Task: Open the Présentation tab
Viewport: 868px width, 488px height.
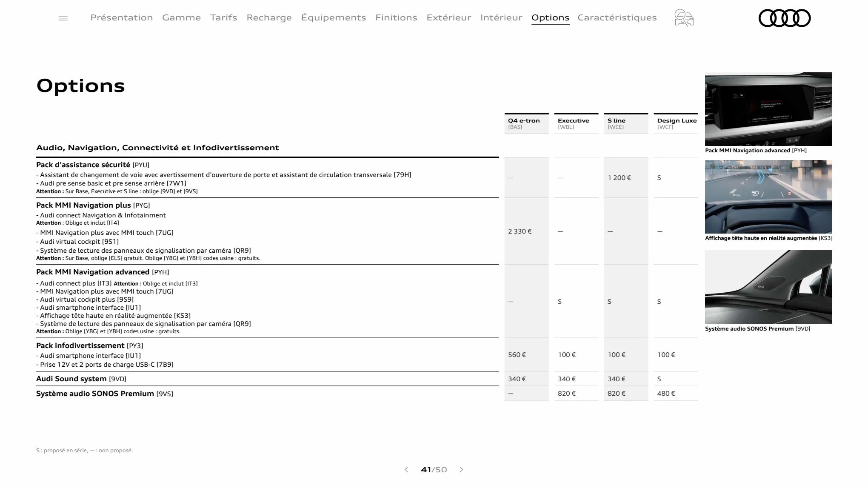Action: 122,17
